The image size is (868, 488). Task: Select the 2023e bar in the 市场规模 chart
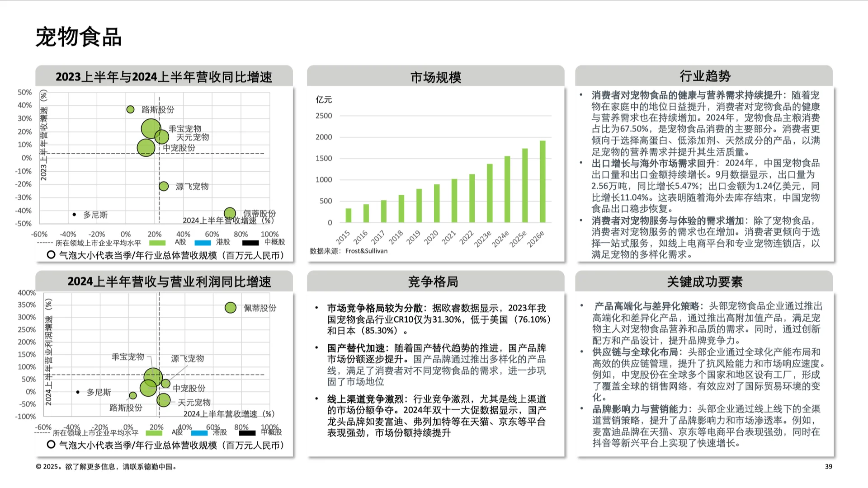point(490,193)
